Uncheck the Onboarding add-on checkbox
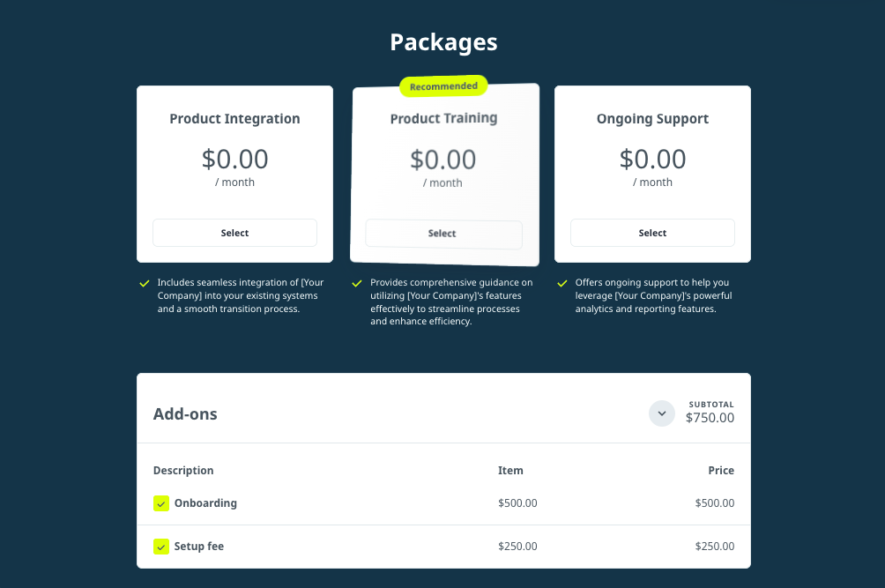The height and width of the screenshot is (588, 885). (160, 503)
